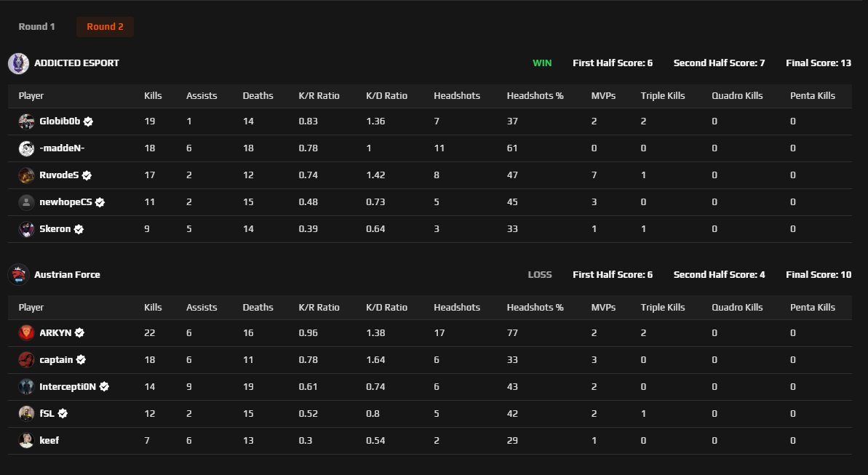This screenshot has width=868, height=475.
Task: Open the ADDICTED ESPORT team name link
Action: pos(76,63)
